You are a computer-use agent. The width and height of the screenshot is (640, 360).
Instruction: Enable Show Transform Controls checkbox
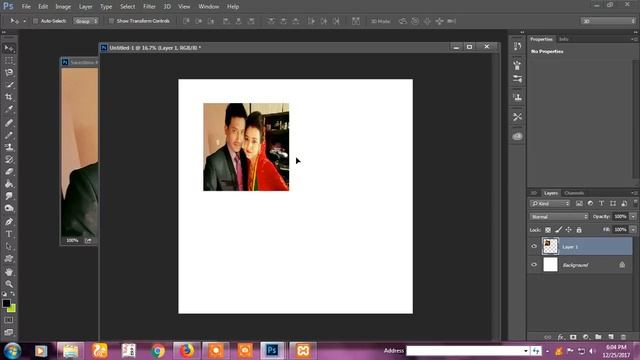(111, 21)
